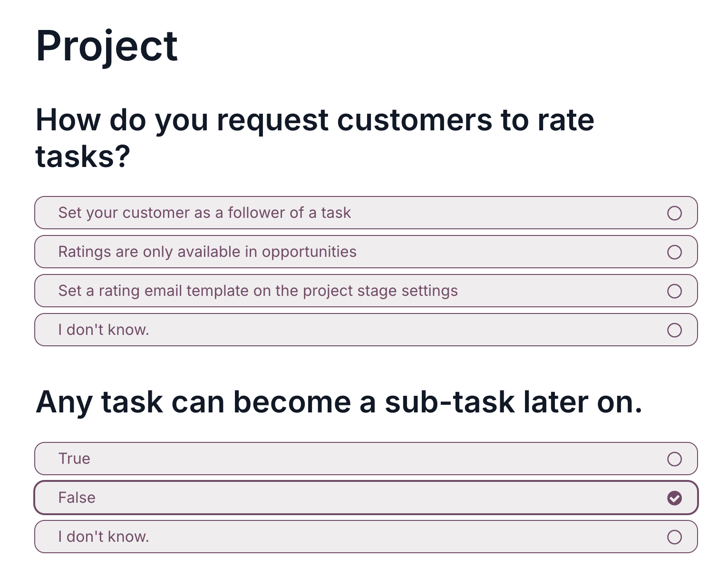Screen dimensions: 728x577
Task: Click 'I don't know.' text below the False option
Action: (x=104, y=537)
